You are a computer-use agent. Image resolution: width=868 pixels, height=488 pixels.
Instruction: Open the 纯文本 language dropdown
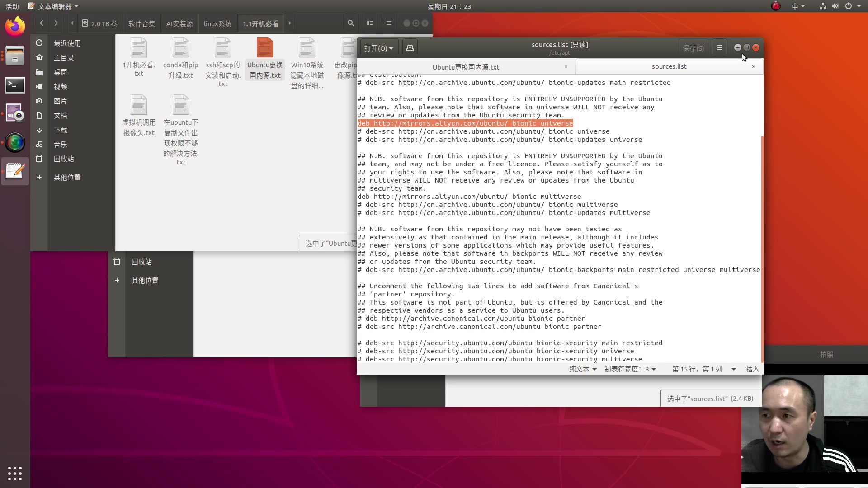[583, 369]
